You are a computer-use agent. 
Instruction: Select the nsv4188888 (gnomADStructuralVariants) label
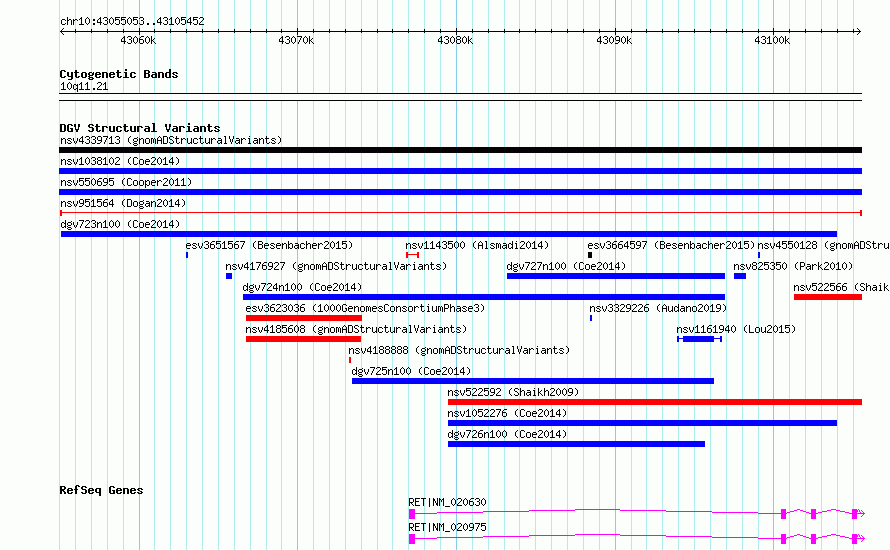[x=459, y=350]
